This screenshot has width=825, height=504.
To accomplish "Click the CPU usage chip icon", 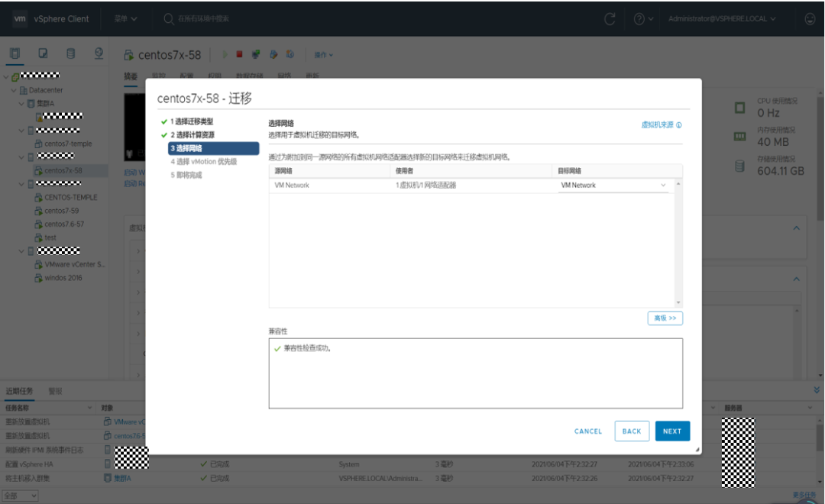I will point(739,108).
